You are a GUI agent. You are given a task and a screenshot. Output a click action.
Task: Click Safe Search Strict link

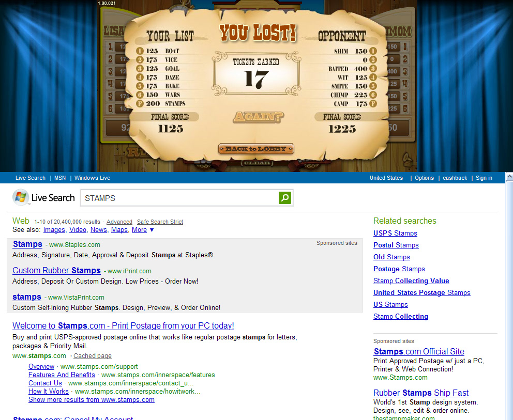point(160,222)
